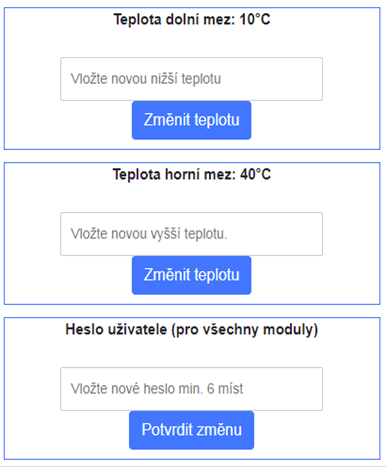Focus the 'Vložte novou nižší teplotu' input field
The height and width of the screenshot is (467, 386).
191,79
